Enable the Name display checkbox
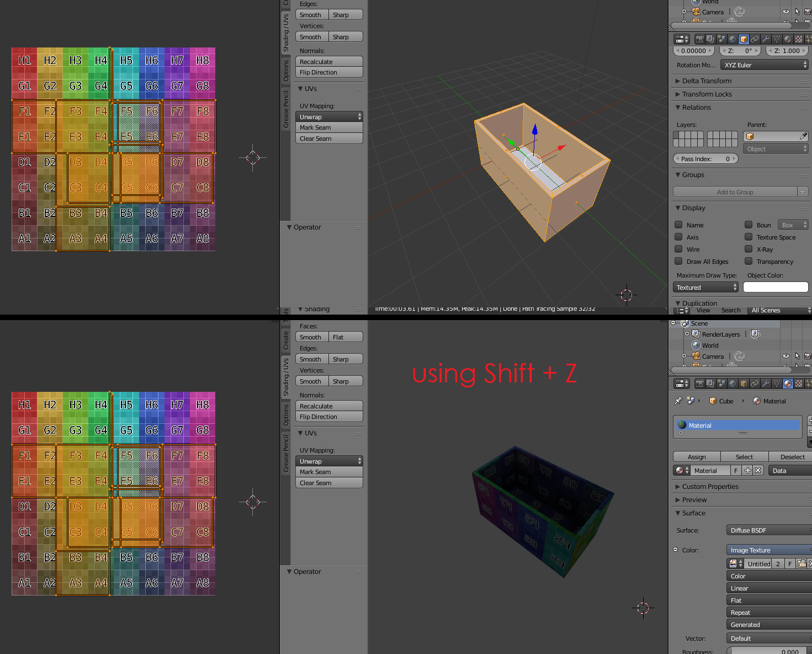Screen dimensions: 812x654 click(x=678, y=225)
